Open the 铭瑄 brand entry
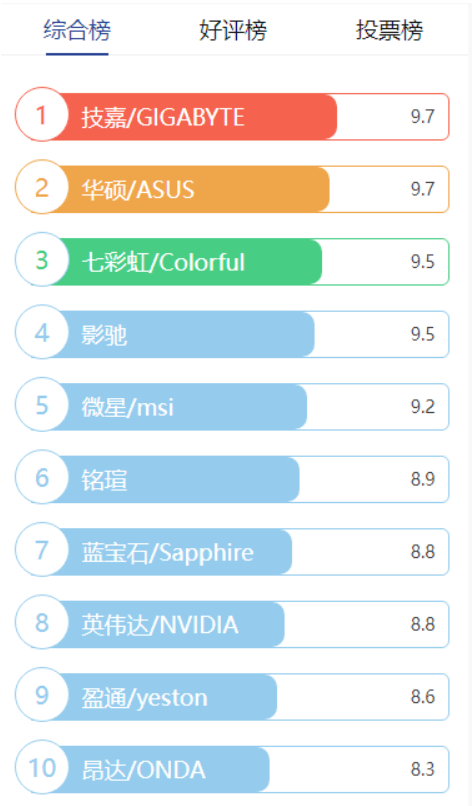 tap(232, 479)
